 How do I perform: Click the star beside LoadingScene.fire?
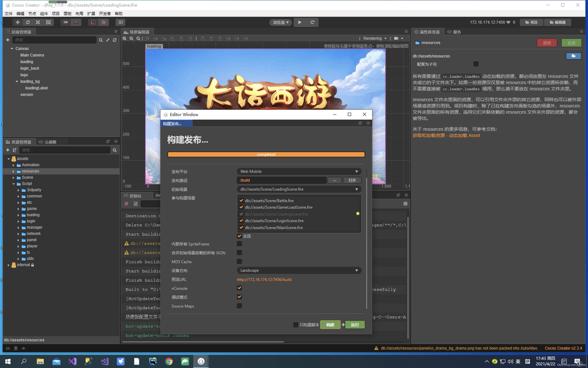pyautogui.click(x=358, y=213)
